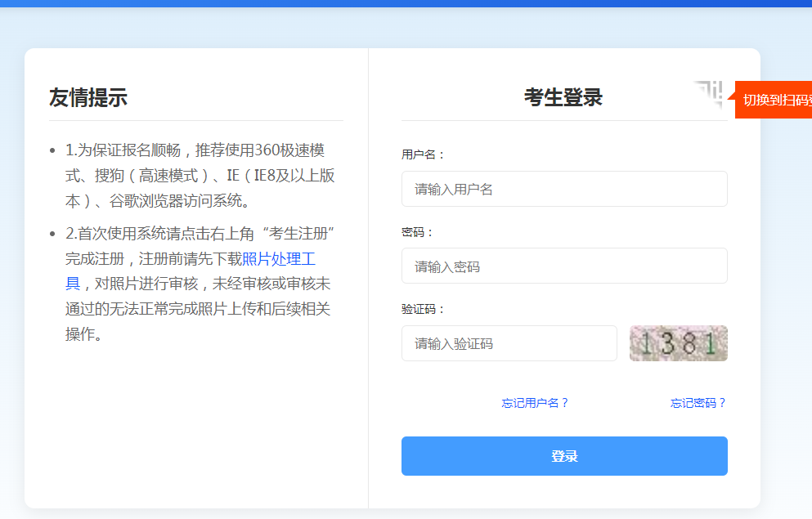Viewport: 812px width, 519px height.
Task: Click the QR code icon beside 考生登录
Action: point(710,96)
